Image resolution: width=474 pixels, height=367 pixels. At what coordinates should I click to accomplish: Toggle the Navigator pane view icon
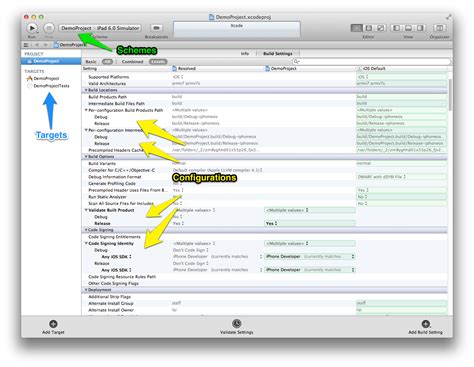396,28
